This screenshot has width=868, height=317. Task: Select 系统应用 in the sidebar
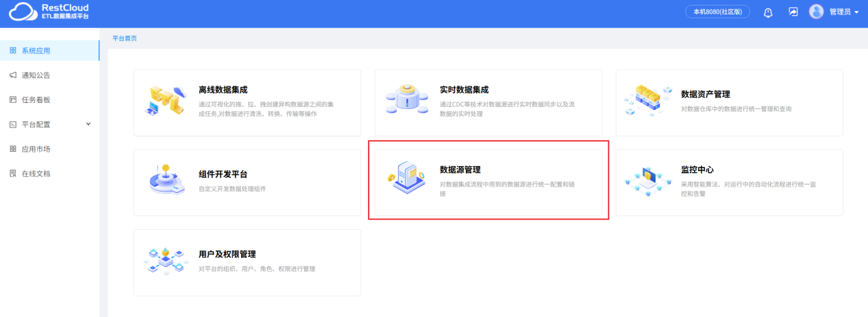(49, 51)
